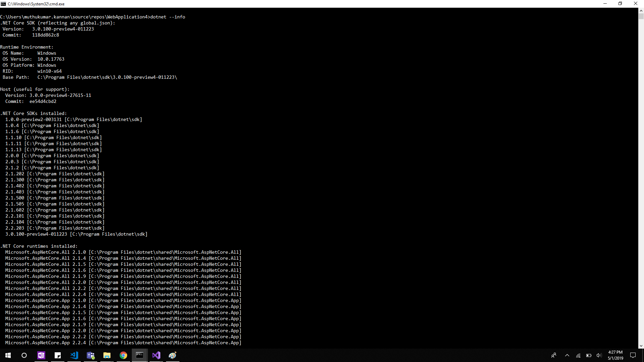The width and height of the screenshot is (644, 362).
Task: Launch Paint from the taskbar
Action: [172, 355]
